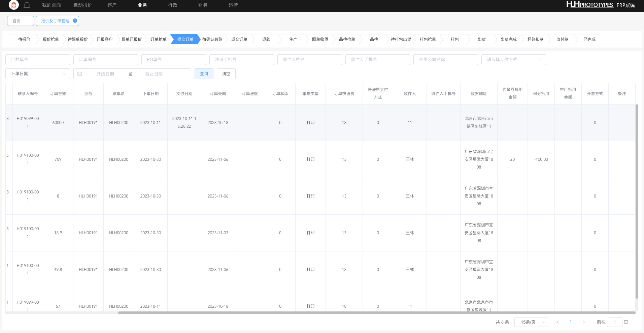Select the 待报价 workflow step
644x333 pixels.
pyautogui.click(x=24, y=39)
